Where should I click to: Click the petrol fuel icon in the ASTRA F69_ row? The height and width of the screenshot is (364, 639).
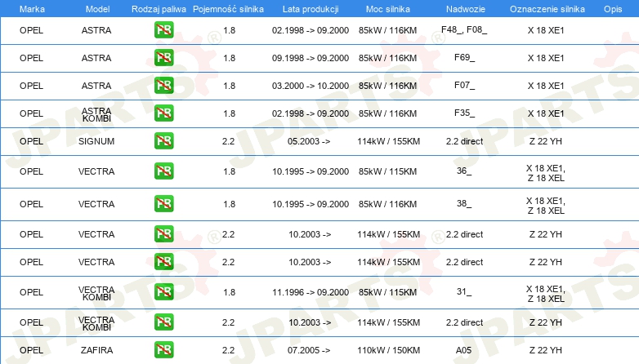coord(163,58)
